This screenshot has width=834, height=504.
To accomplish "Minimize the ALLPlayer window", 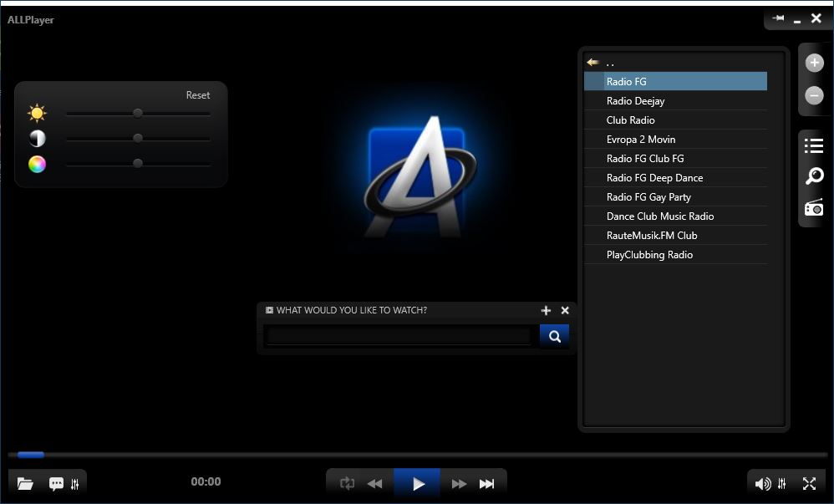I will 796,20.
